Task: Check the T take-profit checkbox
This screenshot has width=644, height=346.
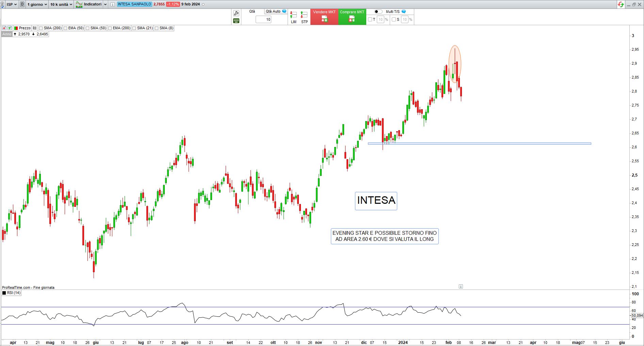Action: pyautogui.click(x=370, y=19)
